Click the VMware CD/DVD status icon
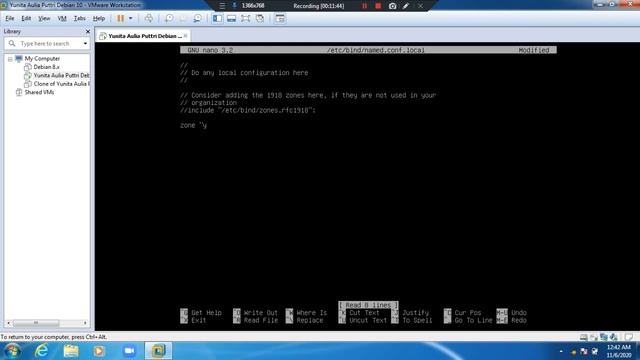Screen dimensions: 640x360 pos(594,337)
